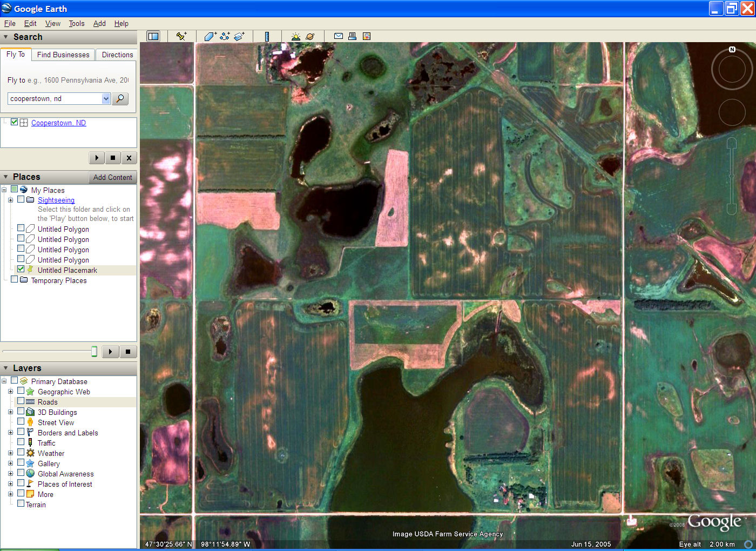Expand the Gallery layer node
Viewport: 756px width, 551px height.
click(10, 463)
